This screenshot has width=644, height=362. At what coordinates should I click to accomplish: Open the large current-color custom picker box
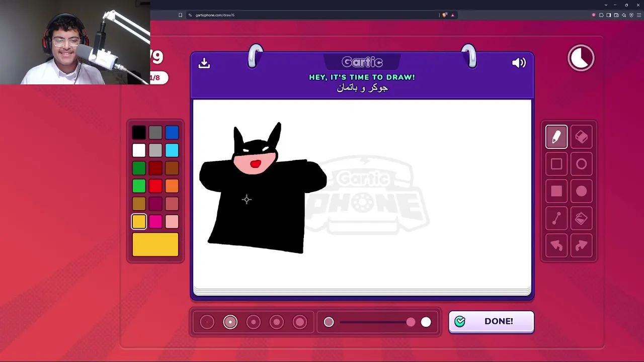[155, 244]
